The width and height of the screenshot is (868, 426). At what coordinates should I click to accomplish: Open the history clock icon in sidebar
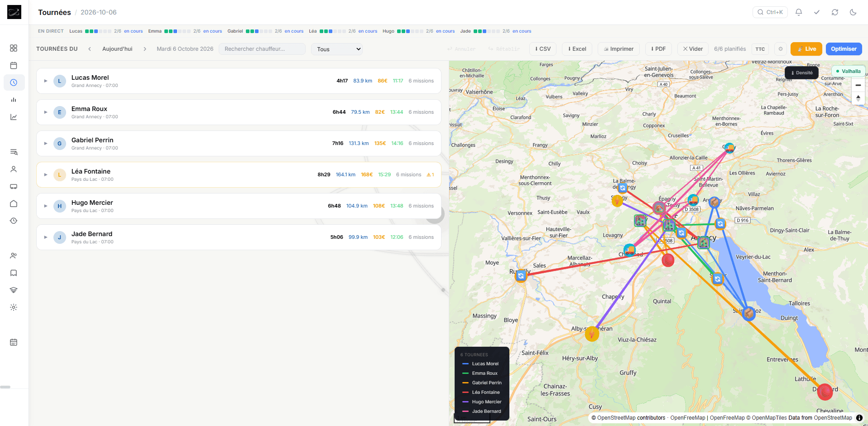click(x=14, y=221)
